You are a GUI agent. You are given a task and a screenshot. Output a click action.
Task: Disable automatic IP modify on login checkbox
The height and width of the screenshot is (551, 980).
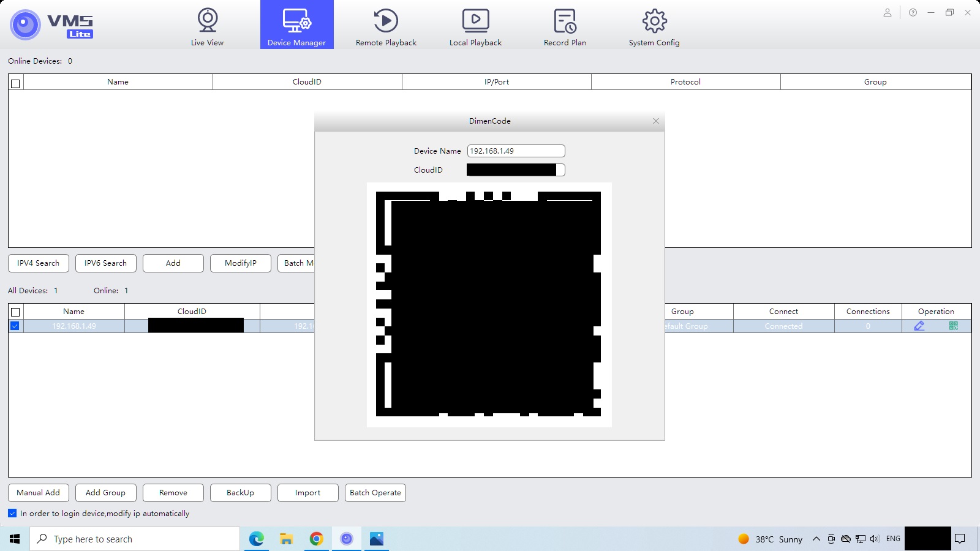(x=12, y=513)
